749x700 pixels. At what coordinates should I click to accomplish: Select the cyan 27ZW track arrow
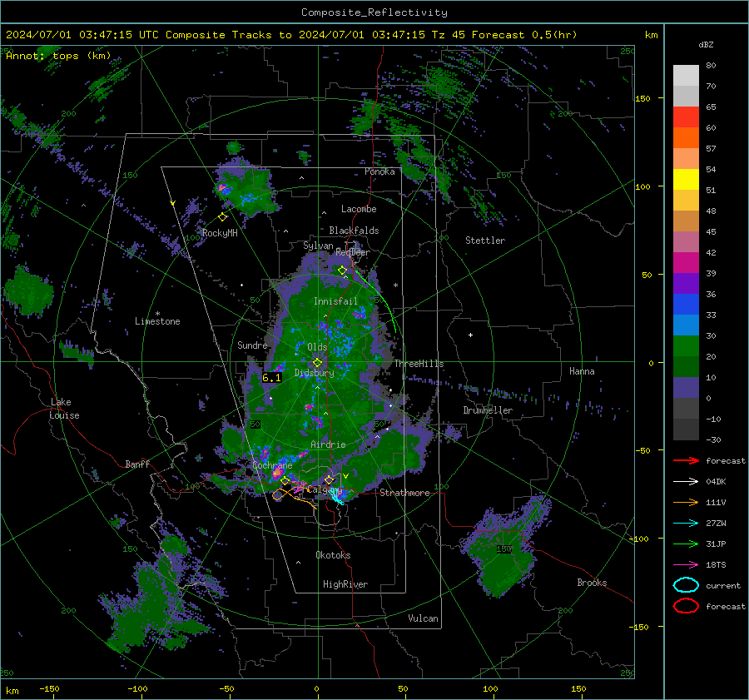click(686, 524)
